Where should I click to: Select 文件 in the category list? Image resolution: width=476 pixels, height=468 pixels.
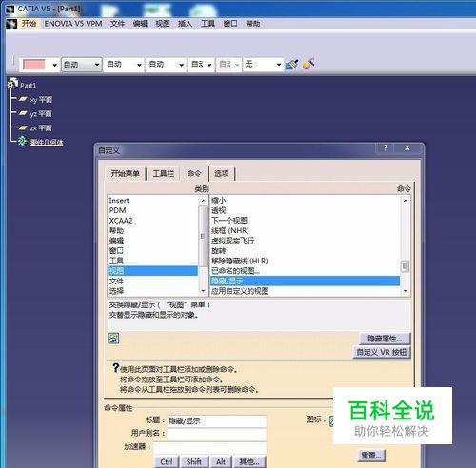point(152,281)
